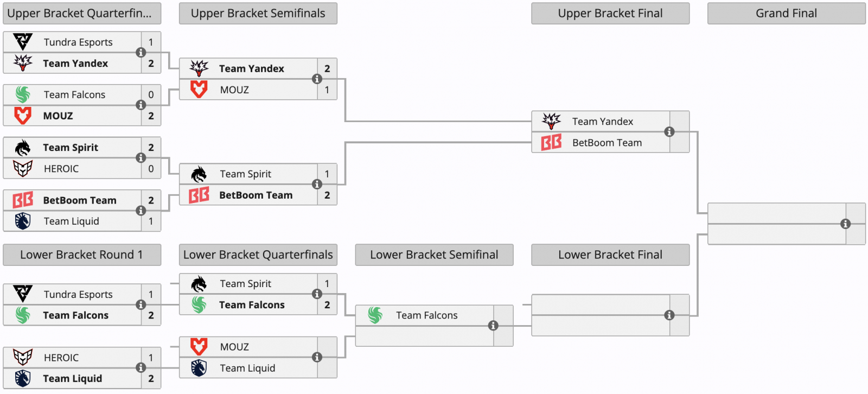Select the Lower Bracket Quarterfinals header
The width and height of the screenshot is (868, 394).
point(258,255)
